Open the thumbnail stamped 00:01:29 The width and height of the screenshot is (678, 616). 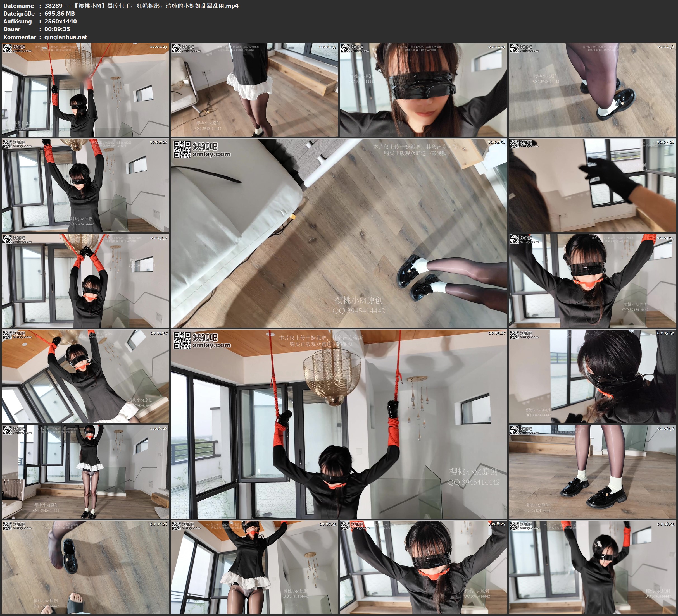[423, 90]
